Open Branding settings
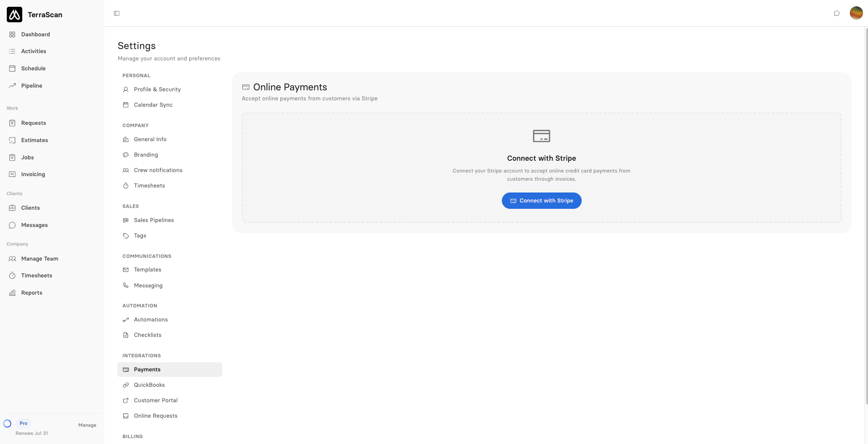The width and height of the screenshot is (868, 444). (x=170, y=155)
